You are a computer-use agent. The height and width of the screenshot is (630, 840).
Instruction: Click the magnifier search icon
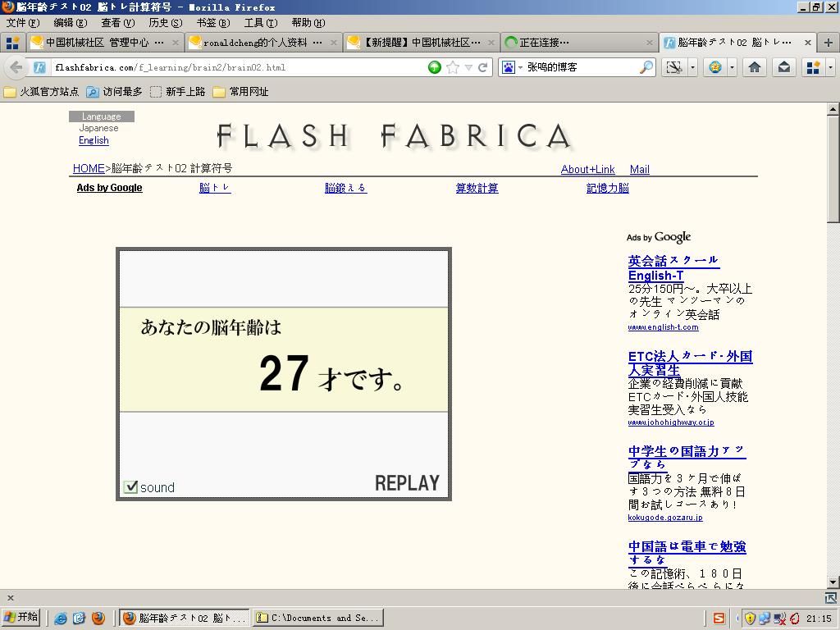(x=646, y=67)
